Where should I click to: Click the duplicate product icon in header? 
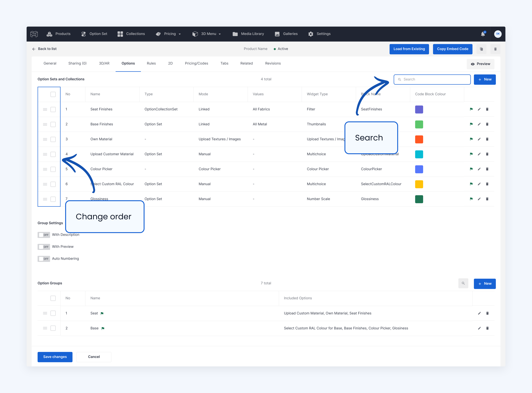coord(481,49)
